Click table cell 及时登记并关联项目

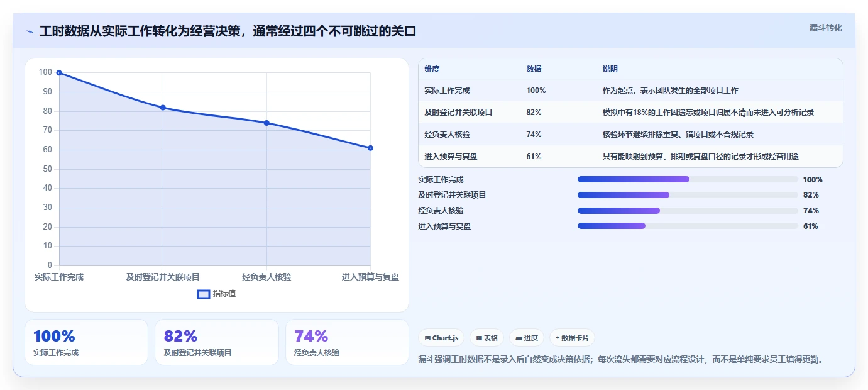(x=458, y=113)
